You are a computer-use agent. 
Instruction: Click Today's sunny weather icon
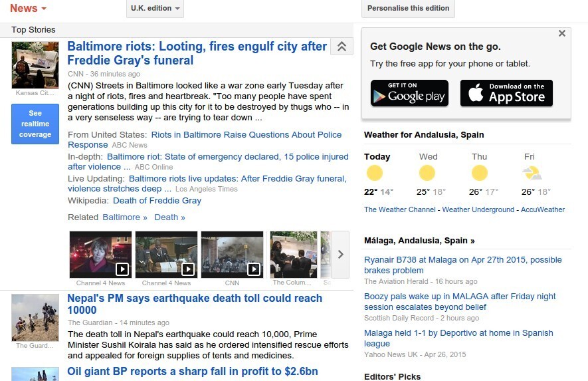tap(374, 173)
